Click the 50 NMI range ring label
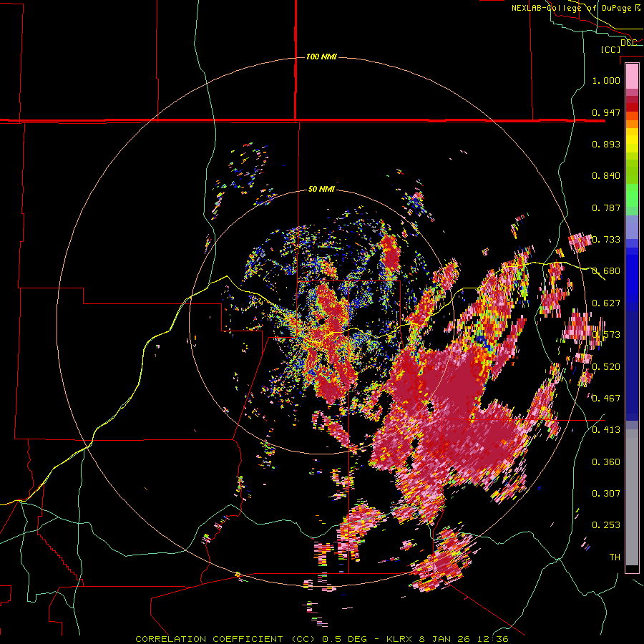The height and width of the screenshot is (644, 644). [321, 189]
